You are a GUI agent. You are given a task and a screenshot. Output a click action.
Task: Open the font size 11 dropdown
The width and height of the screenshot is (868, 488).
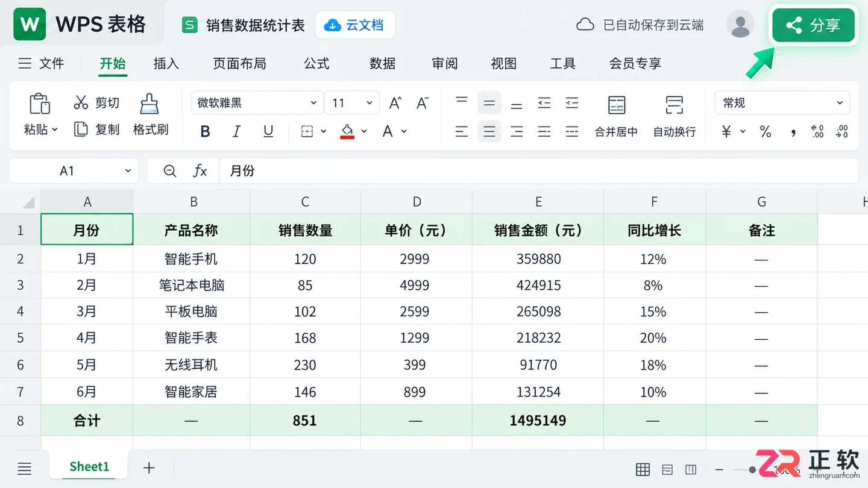coord(352,103)
